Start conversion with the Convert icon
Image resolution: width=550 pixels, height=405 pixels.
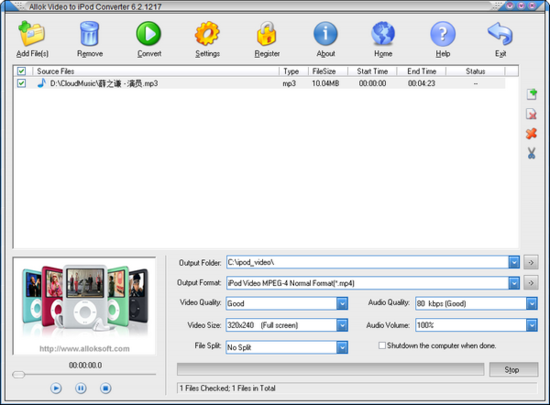tap(149, 34)
